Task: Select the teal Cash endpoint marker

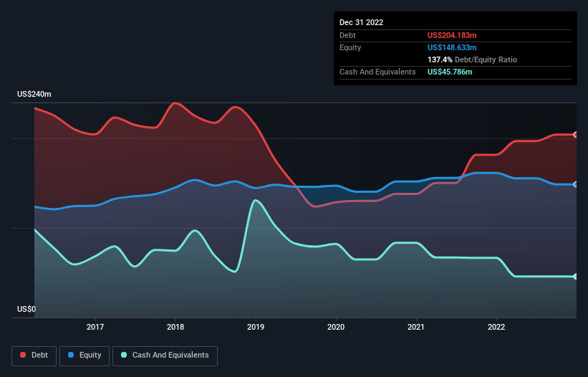Action: tap(576, 277)
